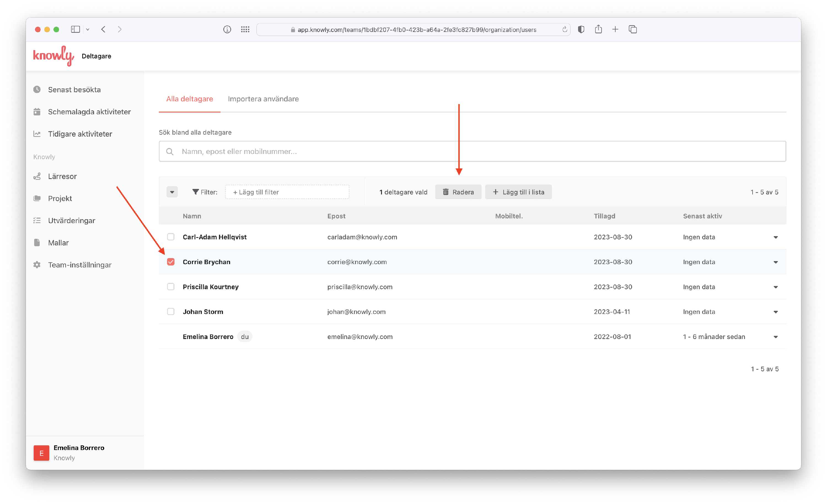Click the Radera button
The height and width of the screenshot is (504, 827).
click(x=458, y=192)
